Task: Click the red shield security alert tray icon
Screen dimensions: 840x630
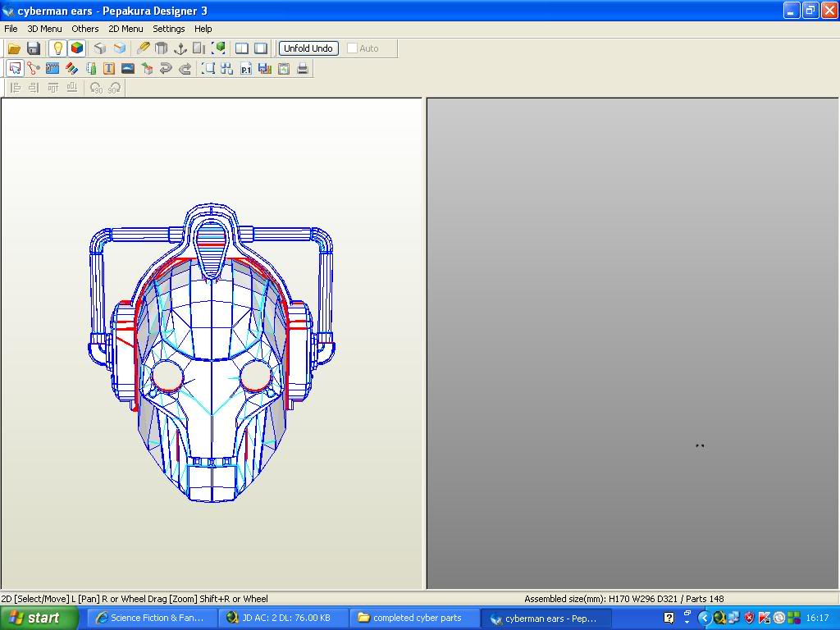Action: (750, 619)
